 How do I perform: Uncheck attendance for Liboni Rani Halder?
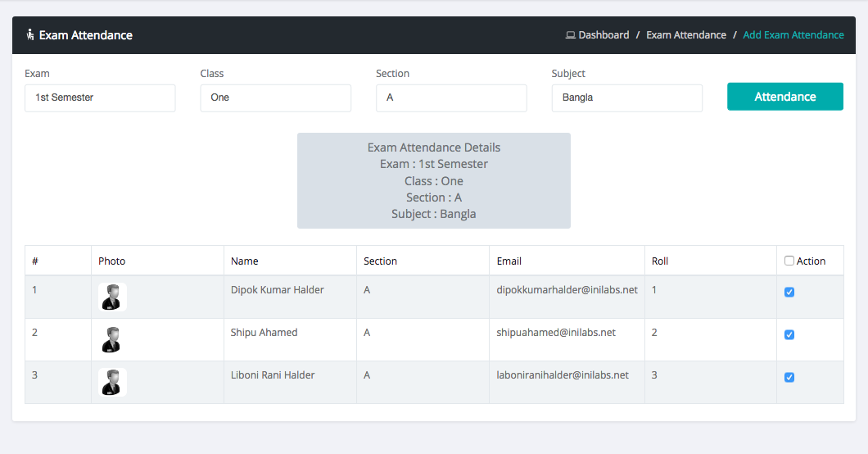(789, 377)
